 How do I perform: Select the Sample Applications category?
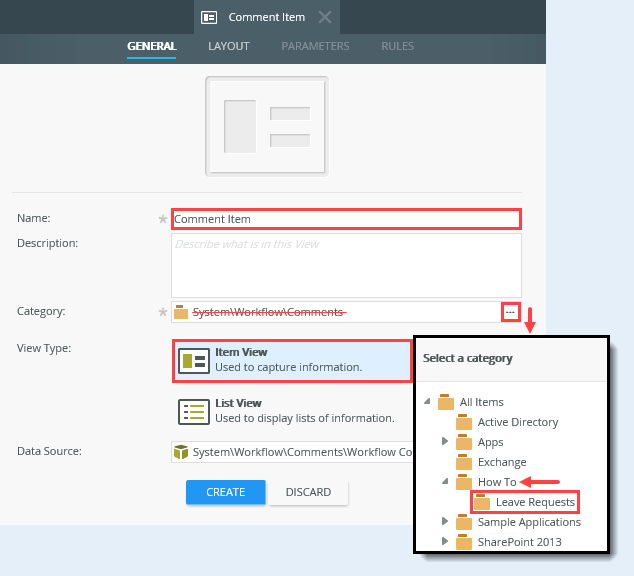pos(529,522)
